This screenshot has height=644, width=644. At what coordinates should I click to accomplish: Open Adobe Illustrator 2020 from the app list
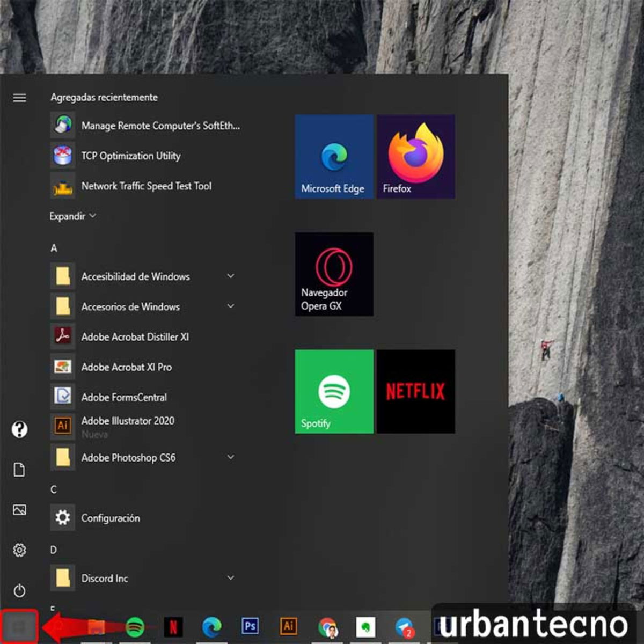[128, 421]
